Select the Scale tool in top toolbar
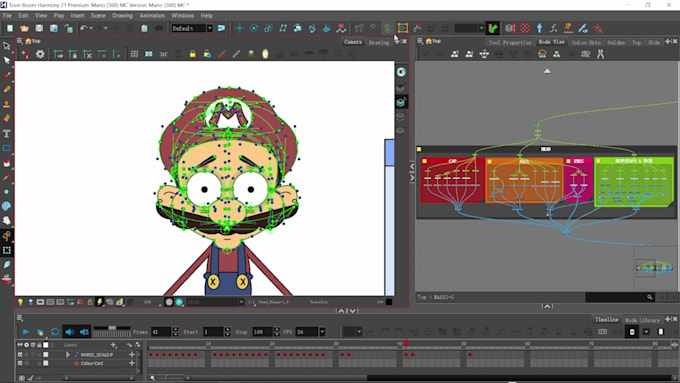Image resolution: width=680 pixels, height=383 pixels. [x=268, y=29]
